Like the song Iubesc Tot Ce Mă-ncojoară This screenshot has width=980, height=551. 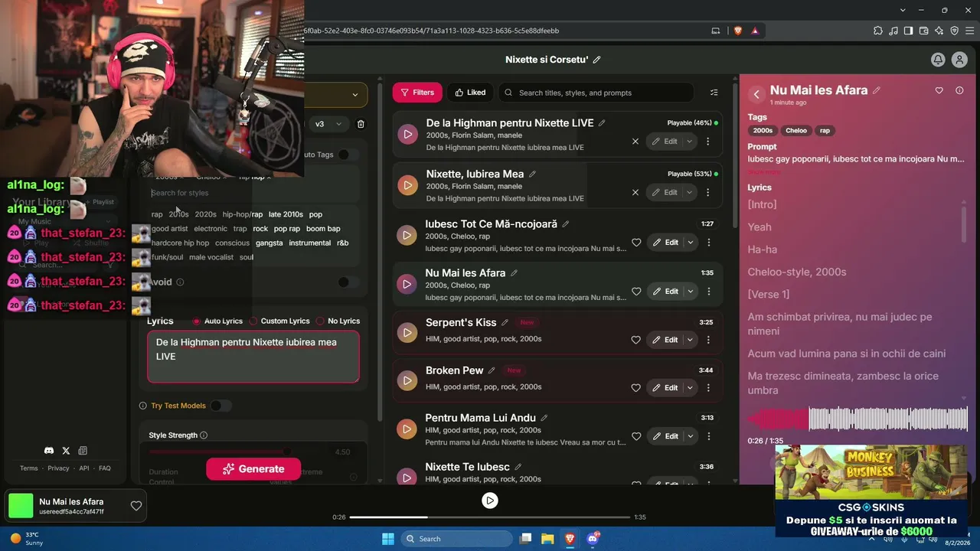(636, 243)
